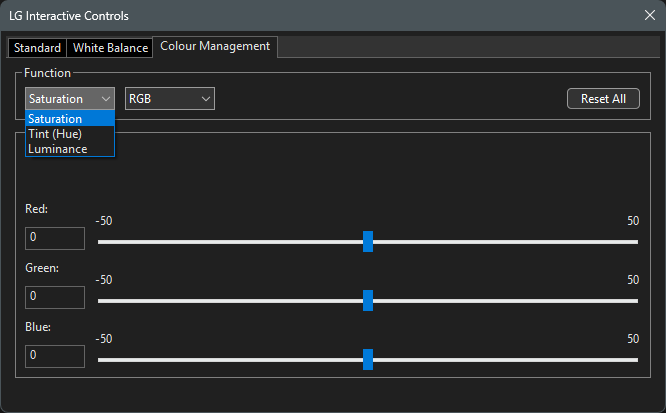This screenshot has height=413, width=666.
Task: Grab the Blue slider handle
Action: coord(368,359)
